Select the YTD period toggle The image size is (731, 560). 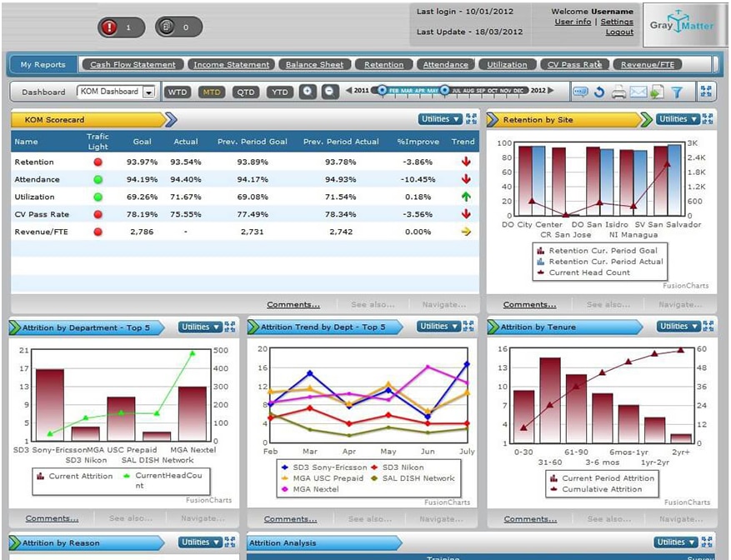pyautogui.click(x=280, y=92)
